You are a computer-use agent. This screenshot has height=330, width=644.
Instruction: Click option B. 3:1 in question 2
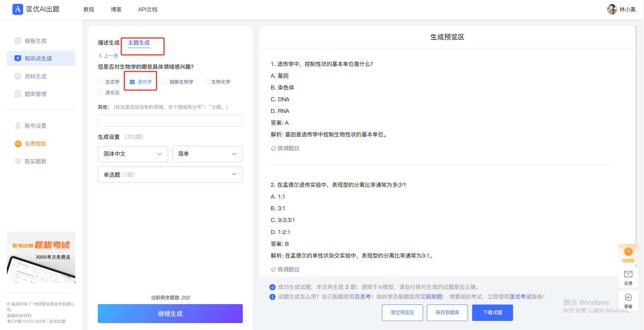[278, 208]
